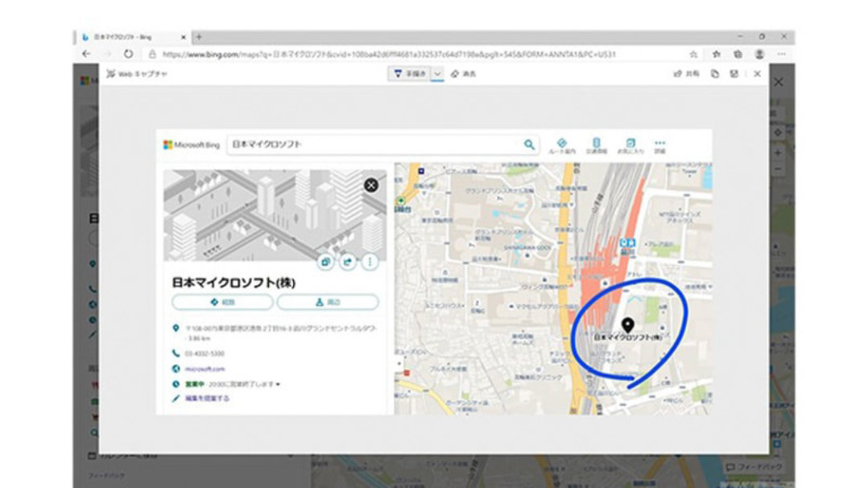Open browser settings and more menu
The width and height of the screenshot is (868, 488).
(782, 54)
